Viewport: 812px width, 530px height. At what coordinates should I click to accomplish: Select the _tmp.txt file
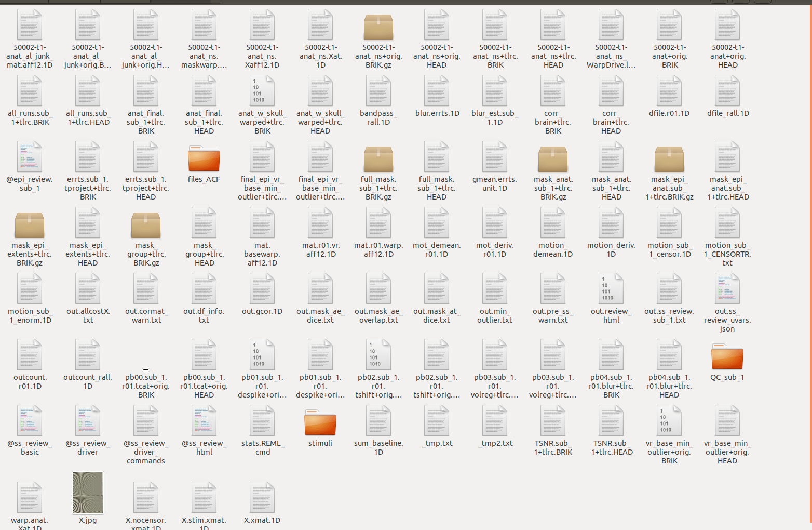(437, 420)
